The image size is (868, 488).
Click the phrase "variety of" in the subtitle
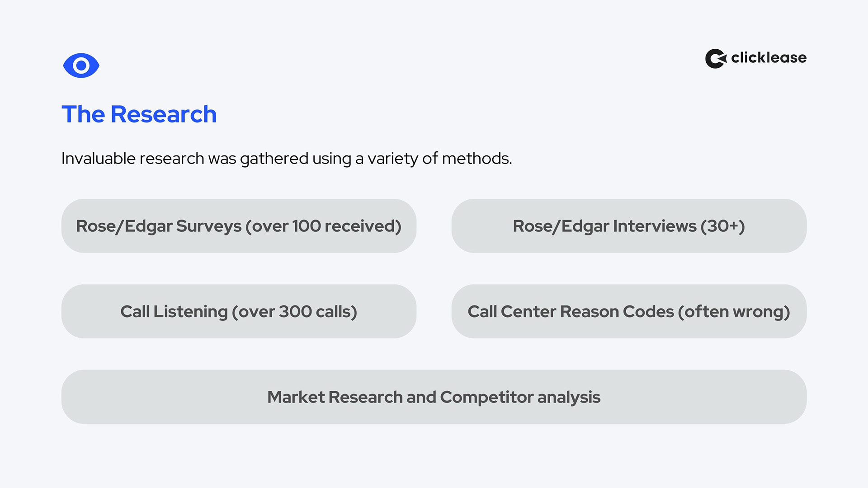click(402, 159)
